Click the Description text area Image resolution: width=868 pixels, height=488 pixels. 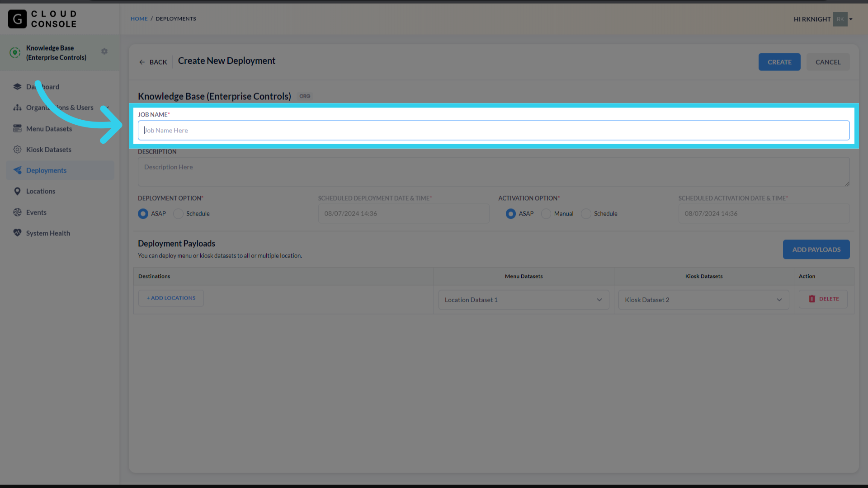tap(494, 172)
